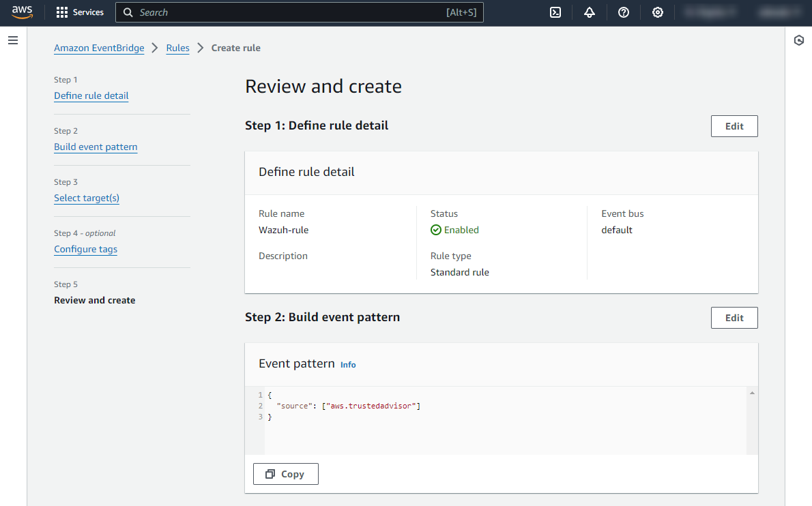Viewport: 812px width, 506px height.
Task: Open the Services grid menu
Action: pos(80,12)
